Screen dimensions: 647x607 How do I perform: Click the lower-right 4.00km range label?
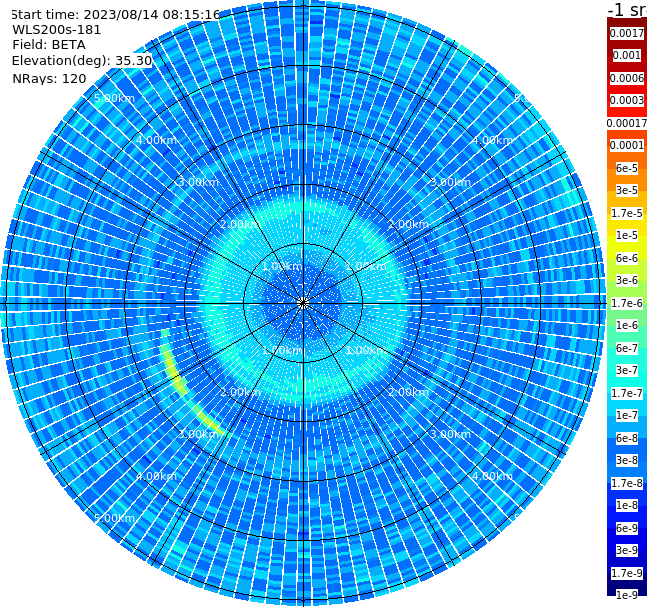(492, 476)
